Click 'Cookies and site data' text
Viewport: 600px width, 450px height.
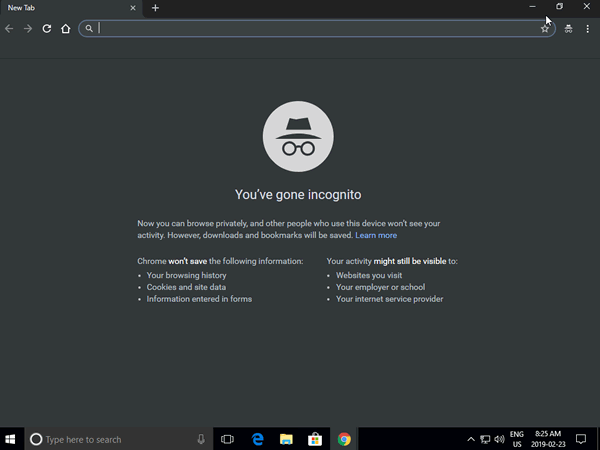[x=186, y=287]
